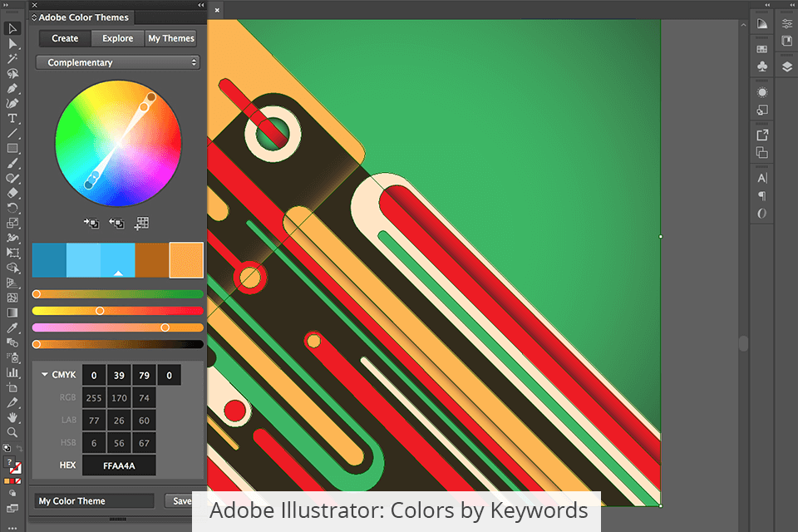Toggle drawing mode icon in toolbar
This screenshot has width=798, height=532.
coord(12,493)
